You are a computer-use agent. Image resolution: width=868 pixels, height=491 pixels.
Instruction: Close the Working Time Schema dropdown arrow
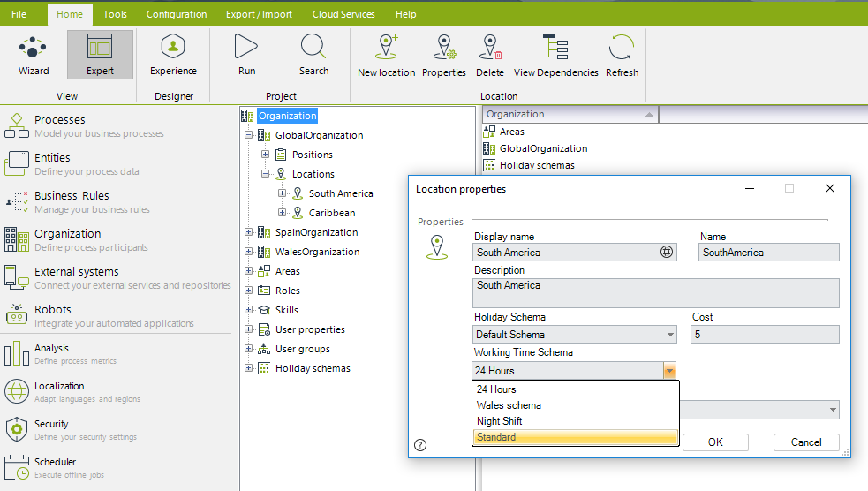[669, 370]
